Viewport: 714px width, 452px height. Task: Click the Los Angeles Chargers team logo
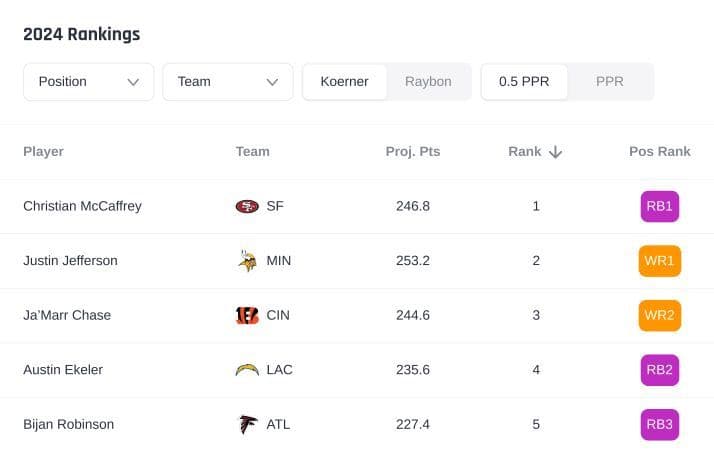(246, 370)
